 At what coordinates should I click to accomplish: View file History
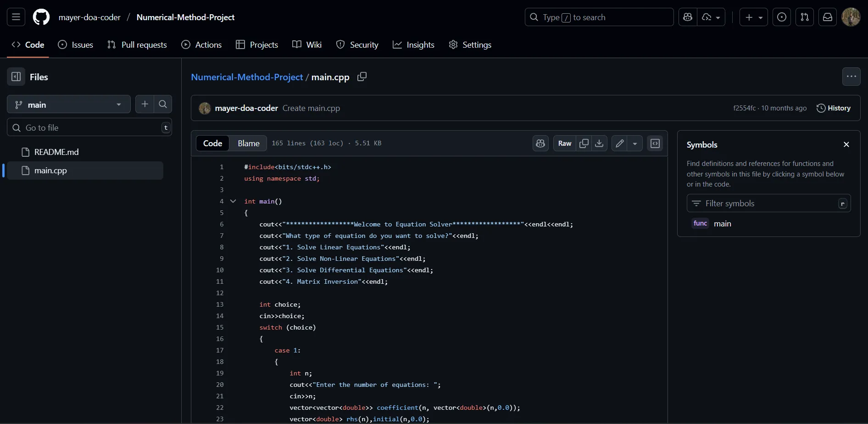point(834,108)
